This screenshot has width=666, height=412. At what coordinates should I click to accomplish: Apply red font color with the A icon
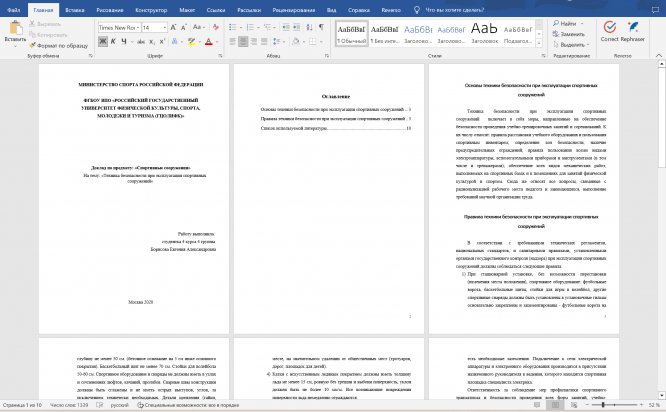[209, 42]
